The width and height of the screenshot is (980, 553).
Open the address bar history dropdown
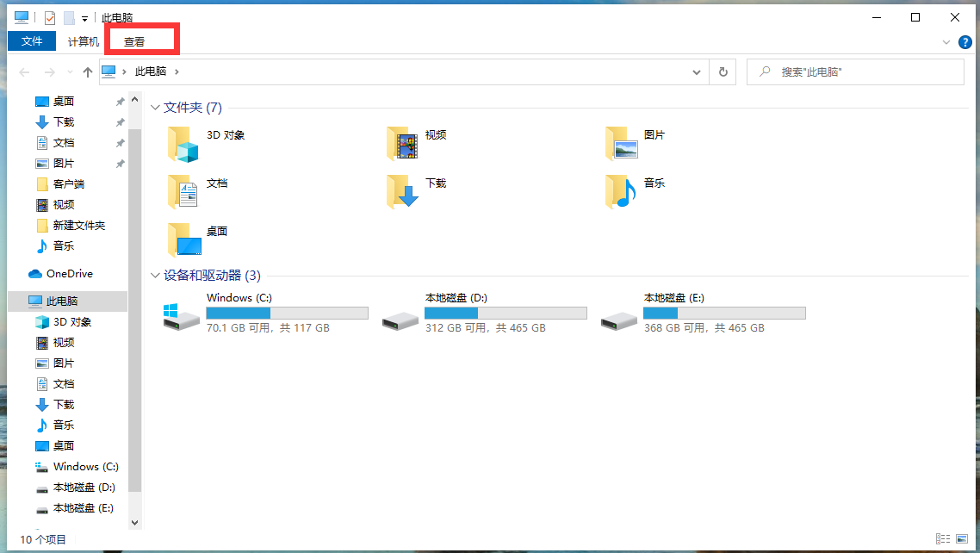[697, 71]
